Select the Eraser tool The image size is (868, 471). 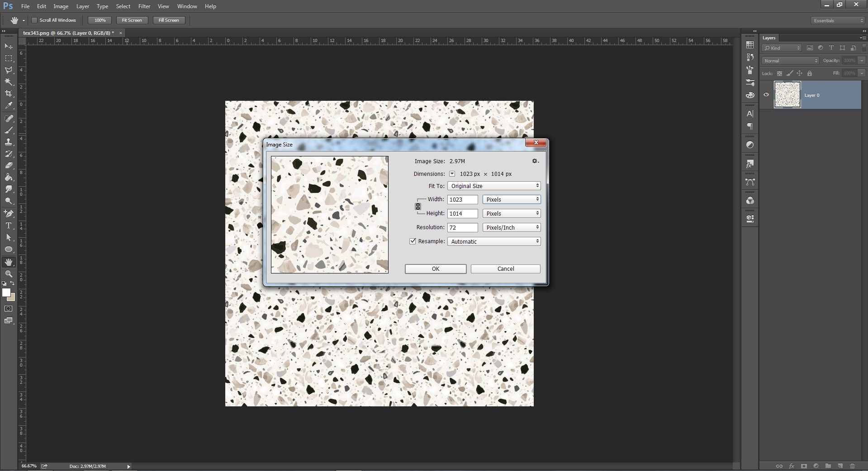(9, 165)
